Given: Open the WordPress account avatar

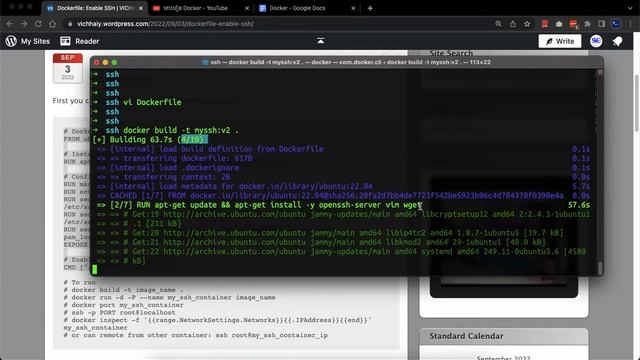Looking at the screenshot, I should point(596,41).
